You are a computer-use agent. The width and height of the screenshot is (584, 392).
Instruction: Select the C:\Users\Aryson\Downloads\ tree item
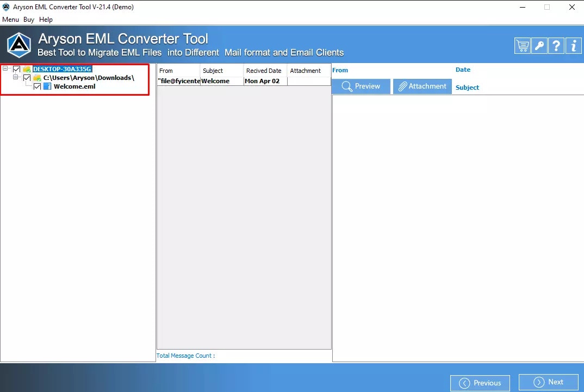click(x=89, y=78)
